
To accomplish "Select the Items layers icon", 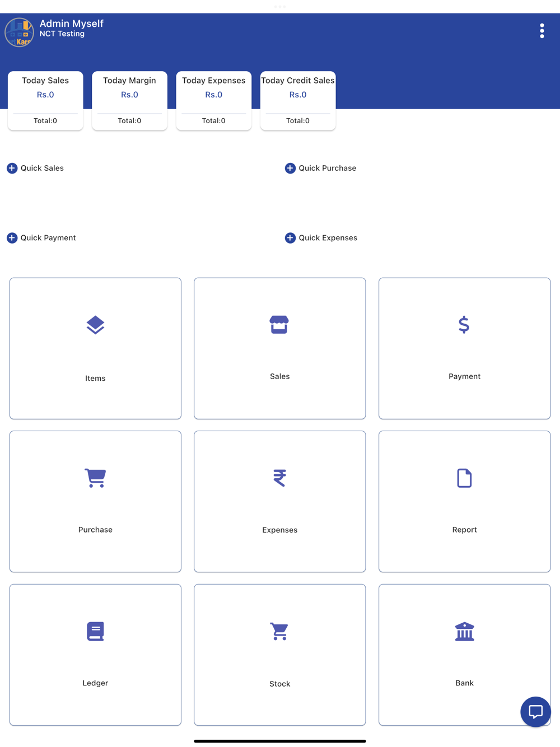I will tap(95, 325).
